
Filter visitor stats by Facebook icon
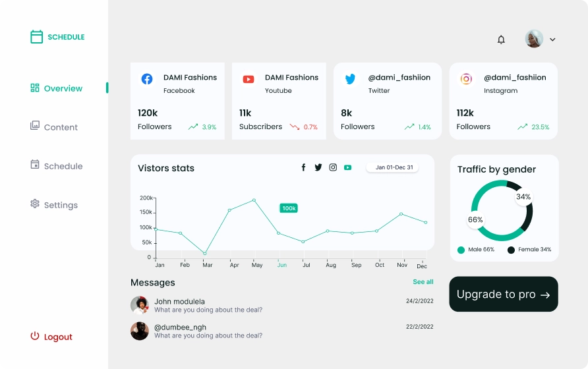coord(303,167)
